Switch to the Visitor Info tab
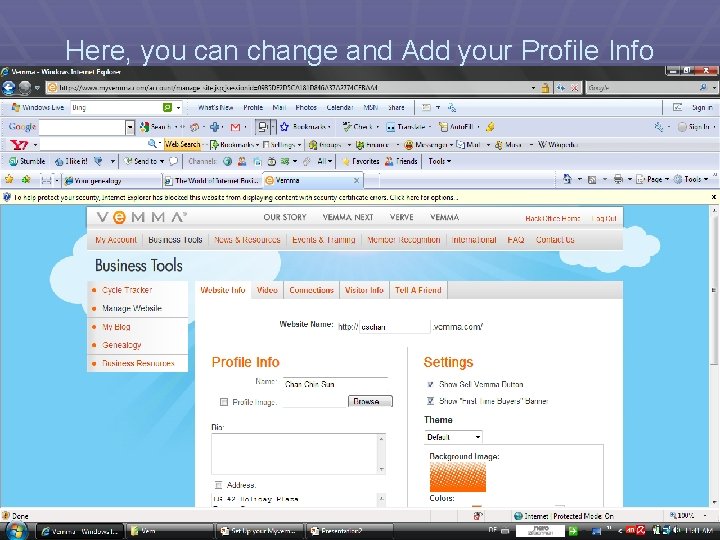 coord(364,290)
